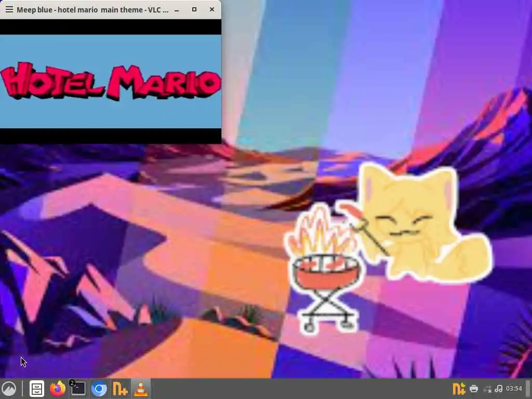The image size is (532, 399).
Task: Click the VLC window title bar text
Action: pos(92,10)
